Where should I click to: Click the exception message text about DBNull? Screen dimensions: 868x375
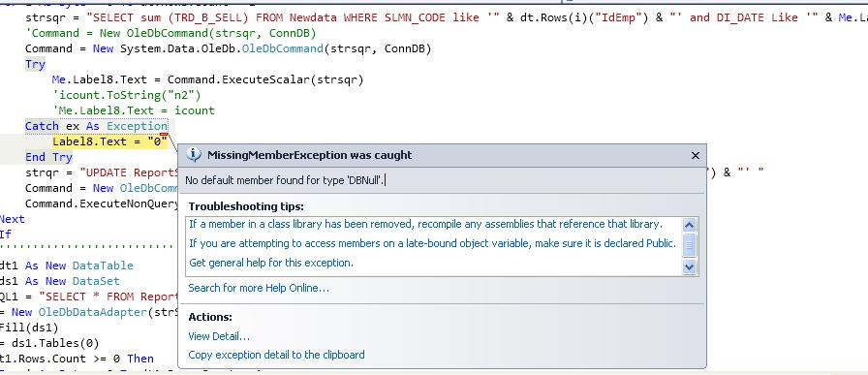coord(285,180)
